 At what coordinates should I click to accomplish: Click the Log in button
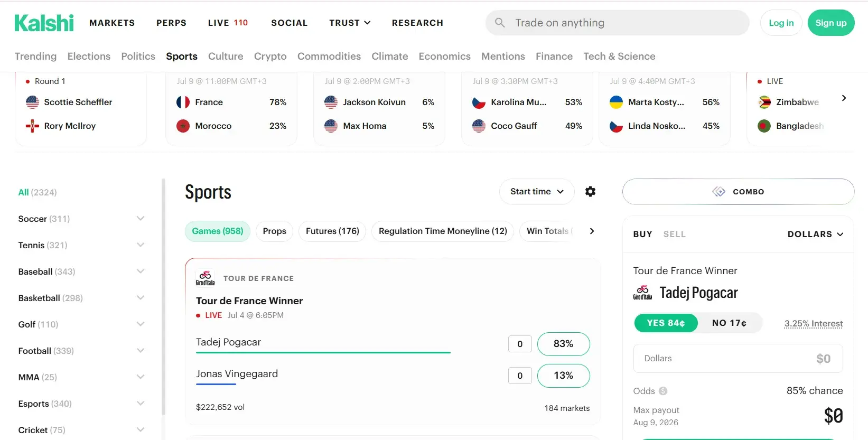click(x=781, y=23)
